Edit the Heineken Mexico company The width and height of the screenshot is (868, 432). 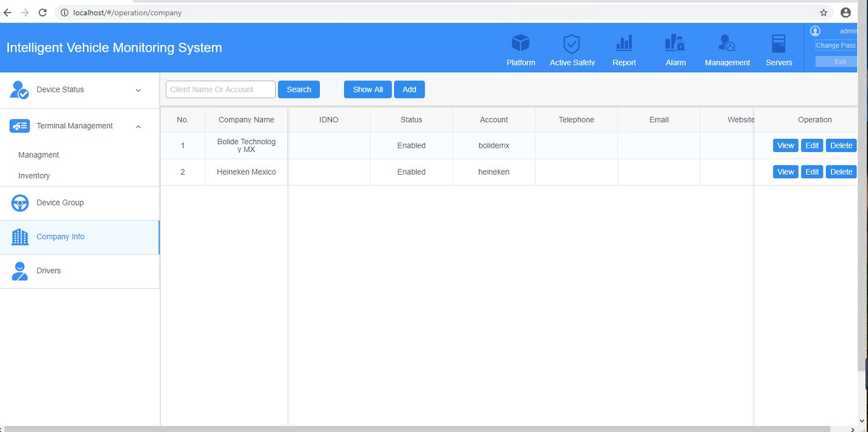(x=812, y=172)
